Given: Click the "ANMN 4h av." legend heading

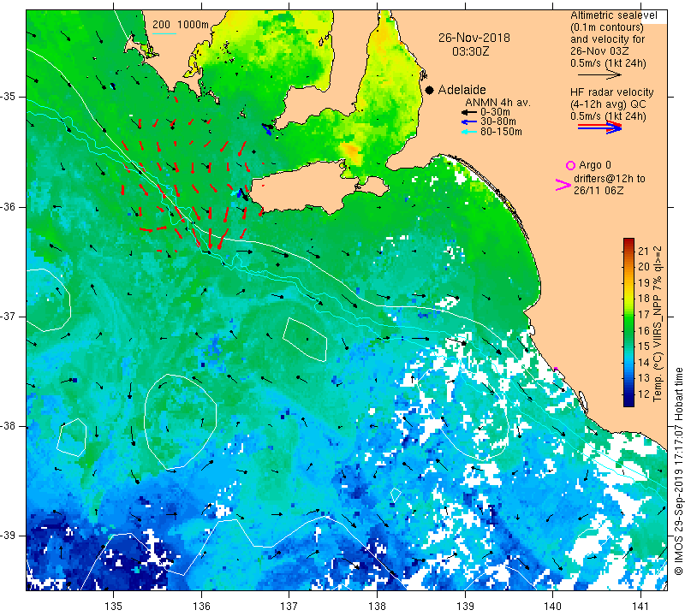Looking at the screenshot, I should [x=497, y=103].
